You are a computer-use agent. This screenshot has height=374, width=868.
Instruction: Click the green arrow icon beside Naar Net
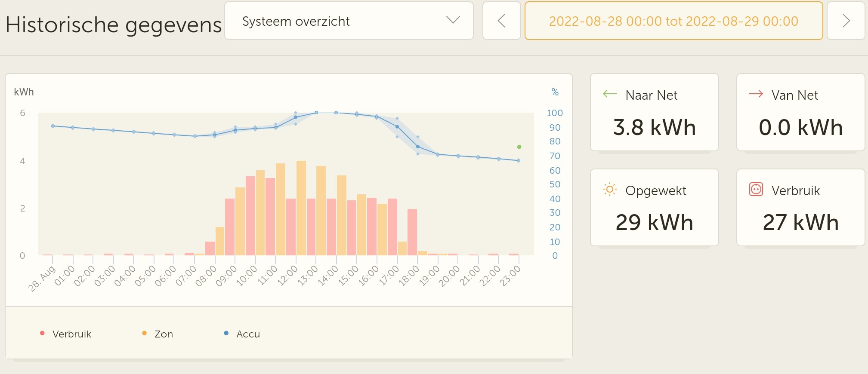(609, 94)
